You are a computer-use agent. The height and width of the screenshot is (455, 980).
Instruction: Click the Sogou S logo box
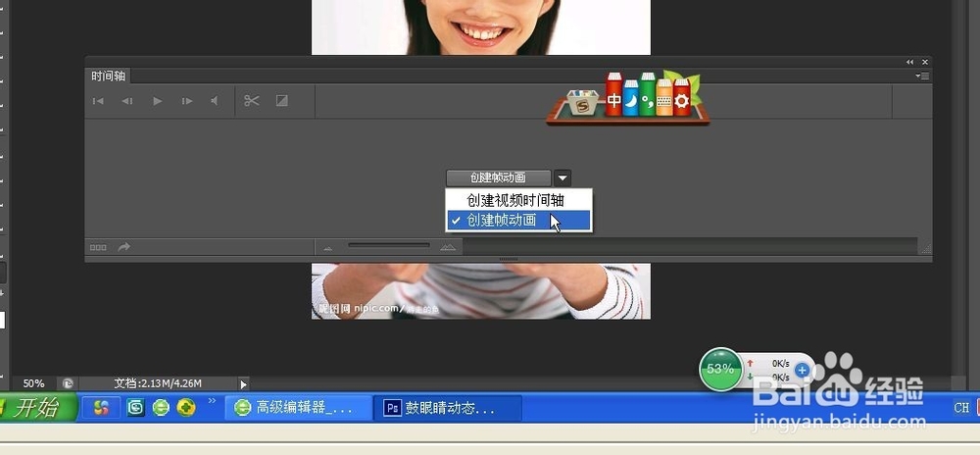[582, 103]
